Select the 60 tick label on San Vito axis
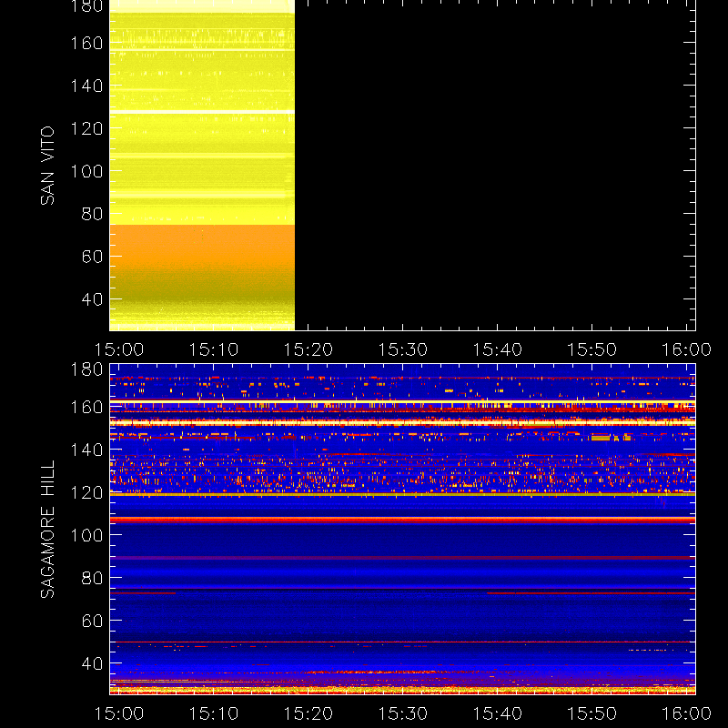Screen dimensions: 728x728 tap(92, 257)
